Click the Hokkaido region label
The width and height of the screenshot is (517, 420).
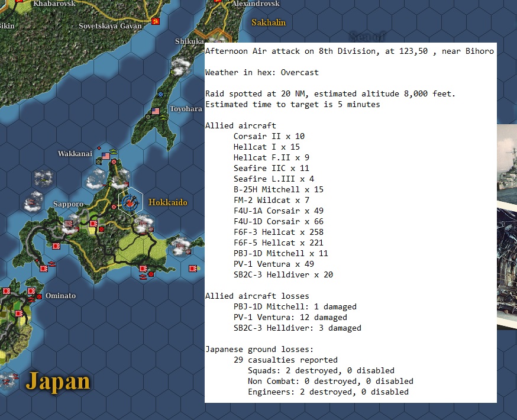tap(168, 202)
